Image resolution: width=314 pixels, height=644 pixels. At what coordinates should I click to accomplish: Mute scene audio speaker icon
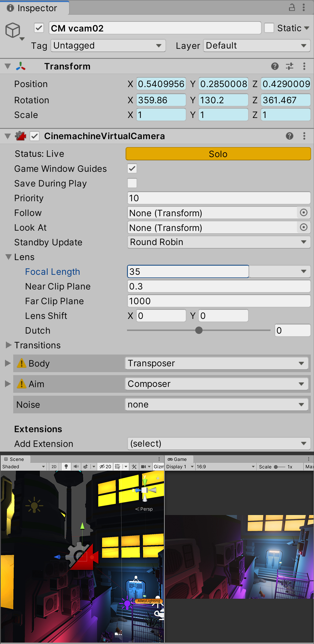[x=76, y=467]
